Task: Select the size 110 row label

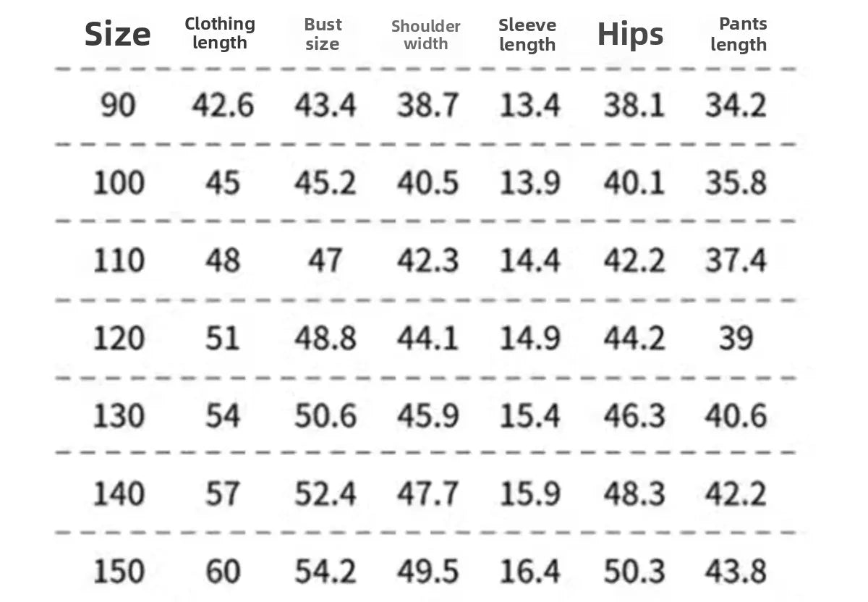Action: [118, 260]
